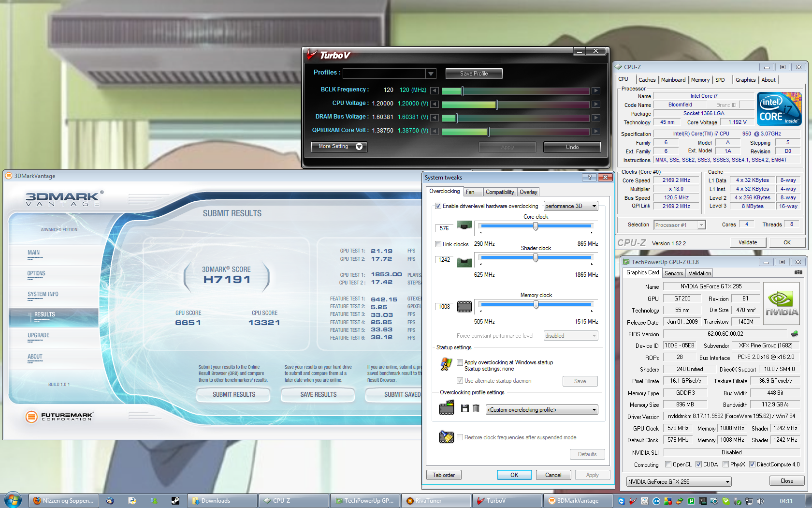Adjust the Core clock slider handle

[x=536, y=226]
